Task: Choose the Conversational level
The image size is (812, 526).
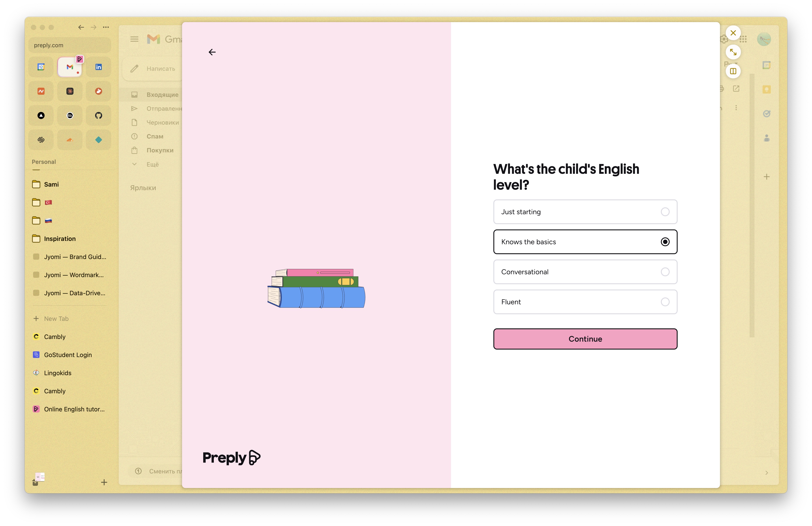Action: [585, 272]
